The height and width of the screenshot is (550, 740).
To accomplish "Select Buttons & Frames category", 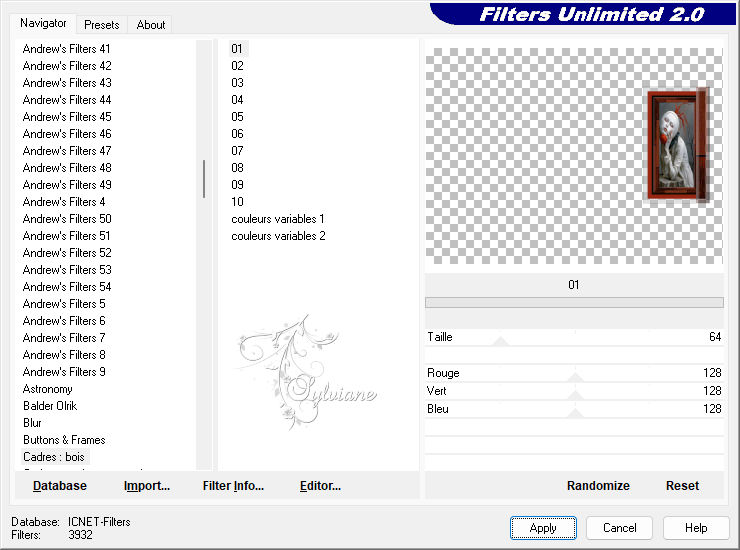I will 64,440.
